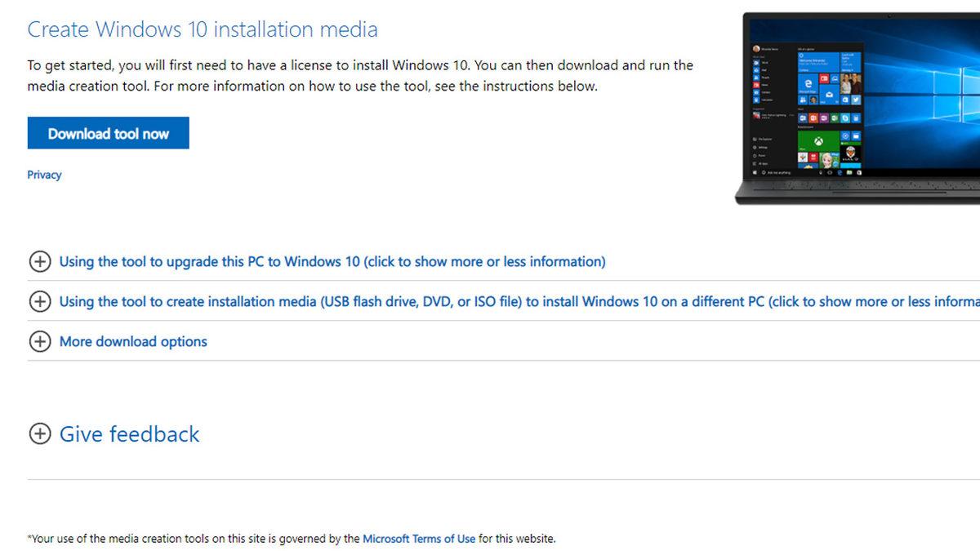Open the Give feedback section
980x551 pixels.
coord(128,434)
